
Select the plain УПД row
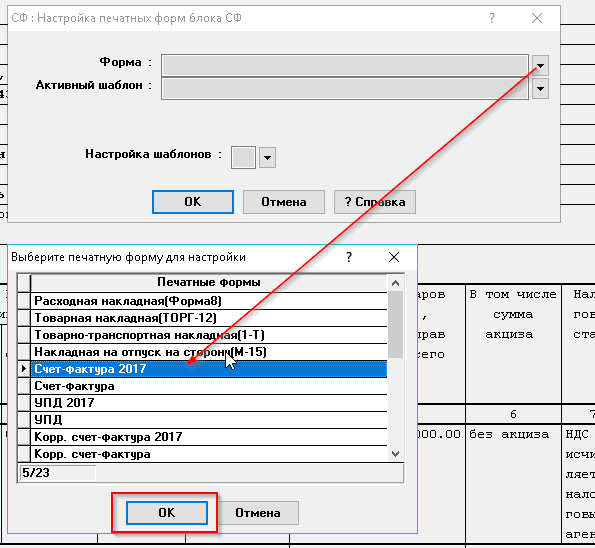tap(209, 420)
